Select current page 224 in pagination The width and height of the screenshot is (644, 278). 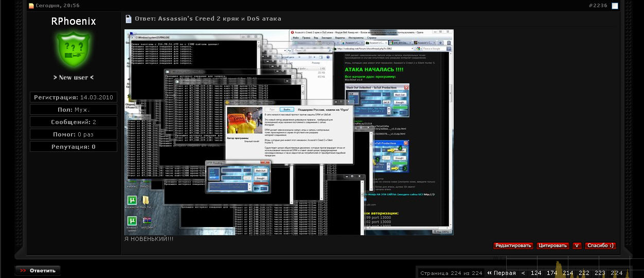click(x=617, y=273)
